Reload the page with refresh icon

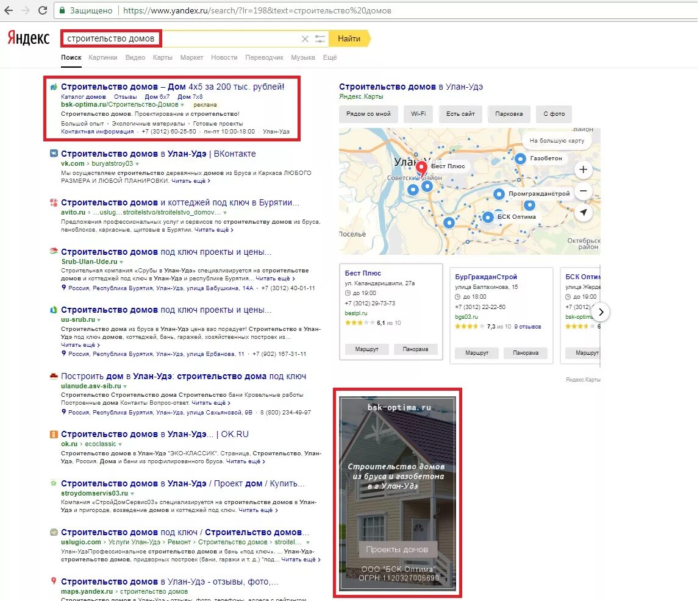coord(43,10)
